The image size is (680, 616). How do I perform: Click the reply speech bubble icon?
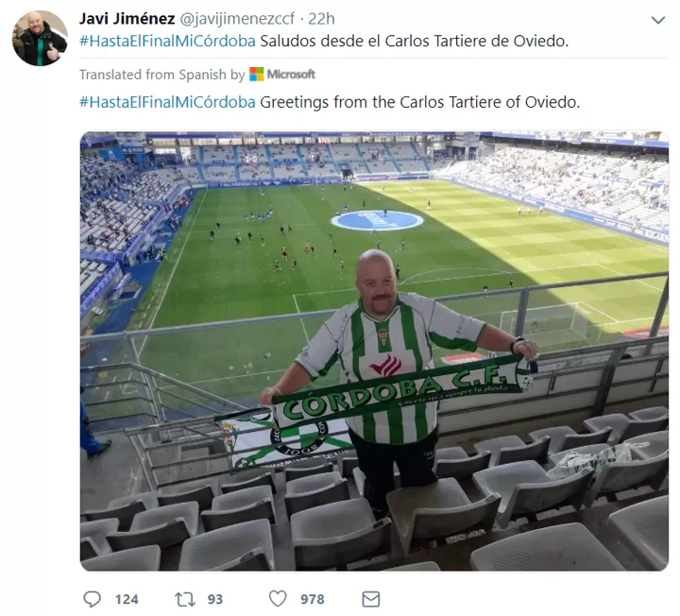[x=92, y=599]
